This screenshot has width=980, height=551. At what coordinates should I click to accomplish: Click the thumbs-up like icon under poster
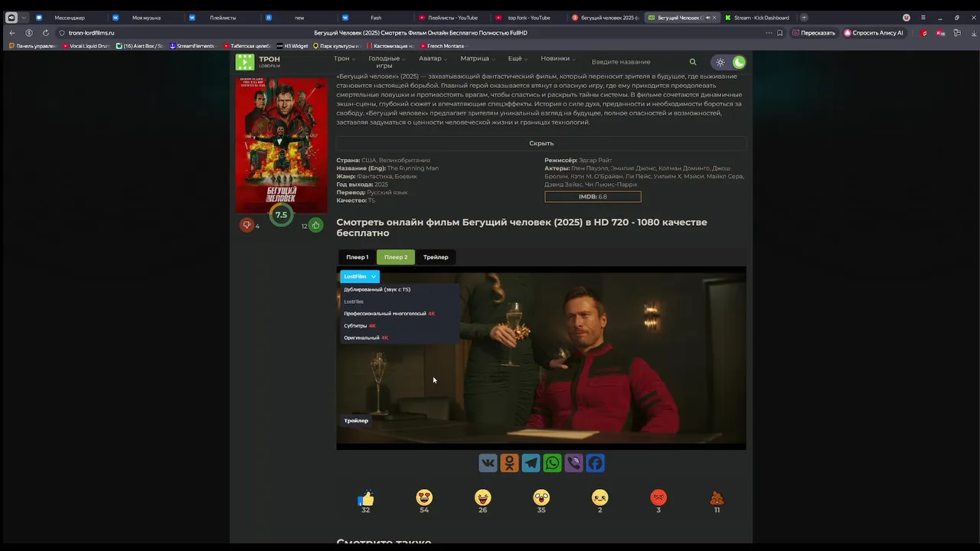point(315,225)
